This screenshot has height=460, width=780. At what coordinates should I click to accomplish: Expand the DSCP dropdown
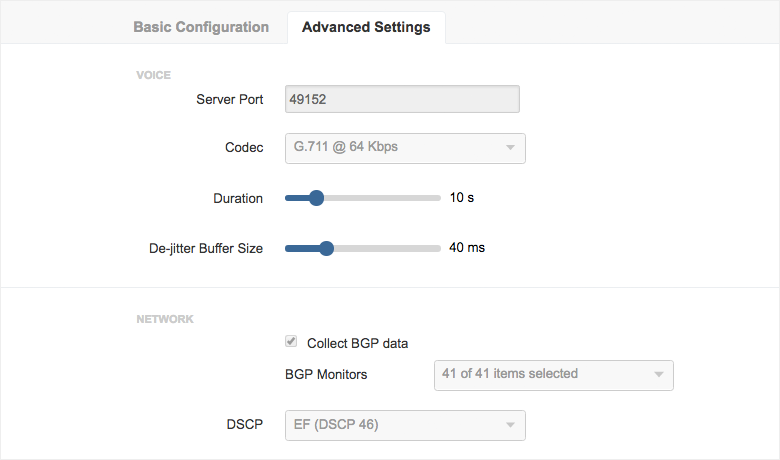point(404,425)
